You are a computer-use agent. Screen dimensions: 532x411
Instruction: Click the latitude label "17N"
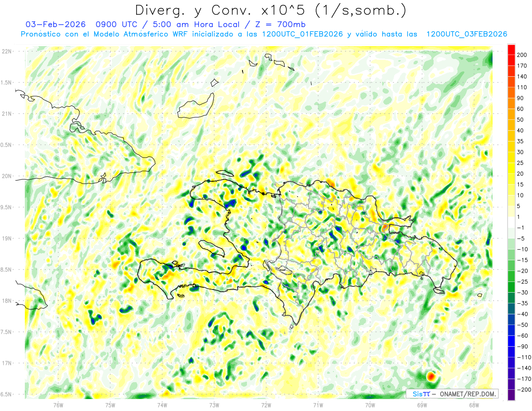7,364
